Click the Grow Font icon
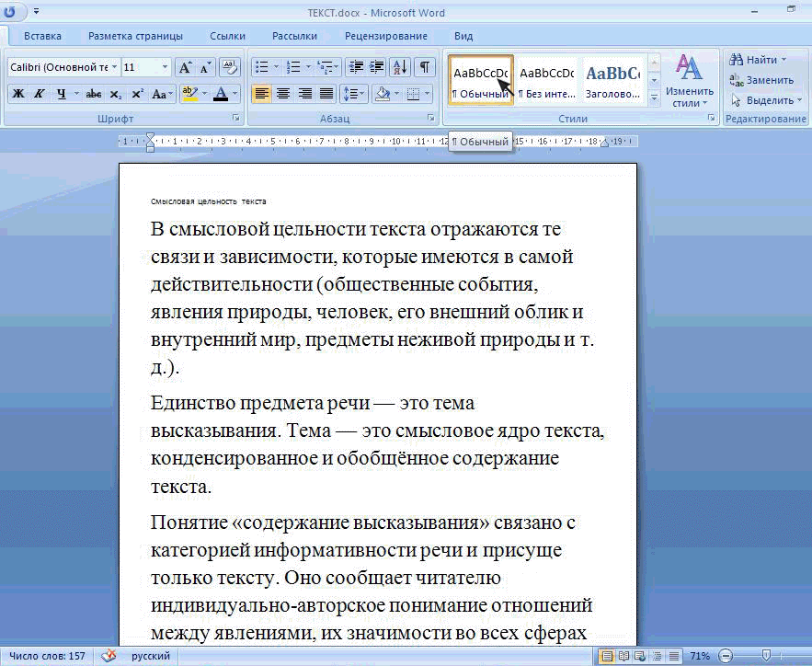The image size is (812, 666). [185, 67]
